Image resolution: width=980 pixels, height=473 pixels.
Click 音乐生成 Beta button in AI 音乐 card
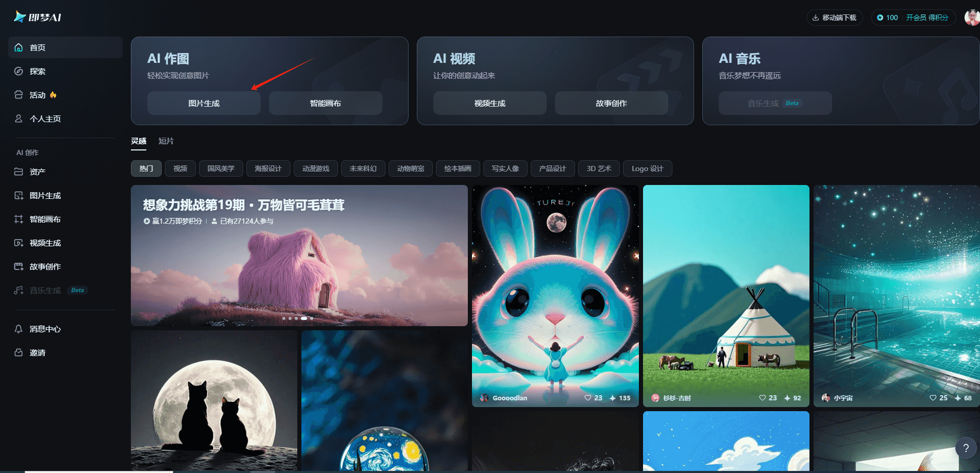(775, 103)
